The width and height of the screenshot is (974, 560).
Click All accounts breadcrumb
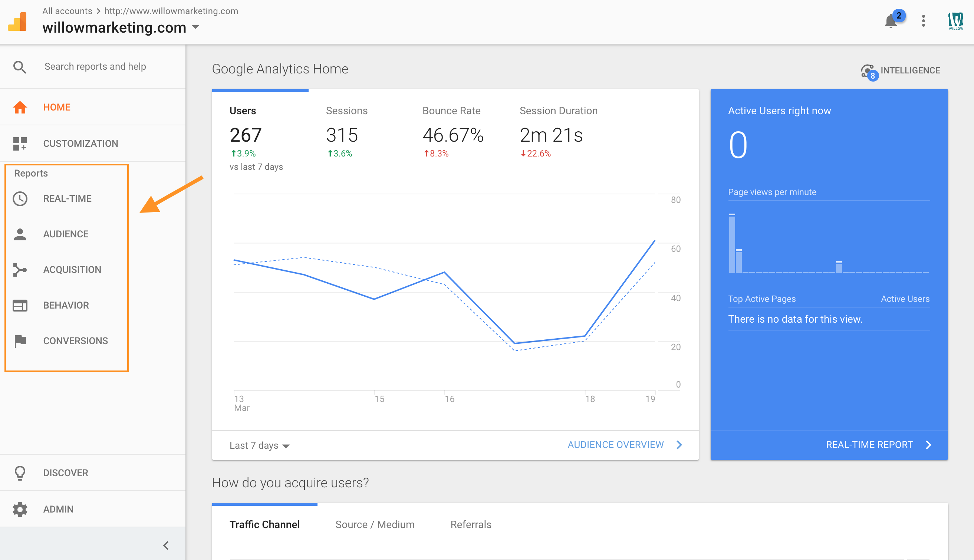pos(67,11)
